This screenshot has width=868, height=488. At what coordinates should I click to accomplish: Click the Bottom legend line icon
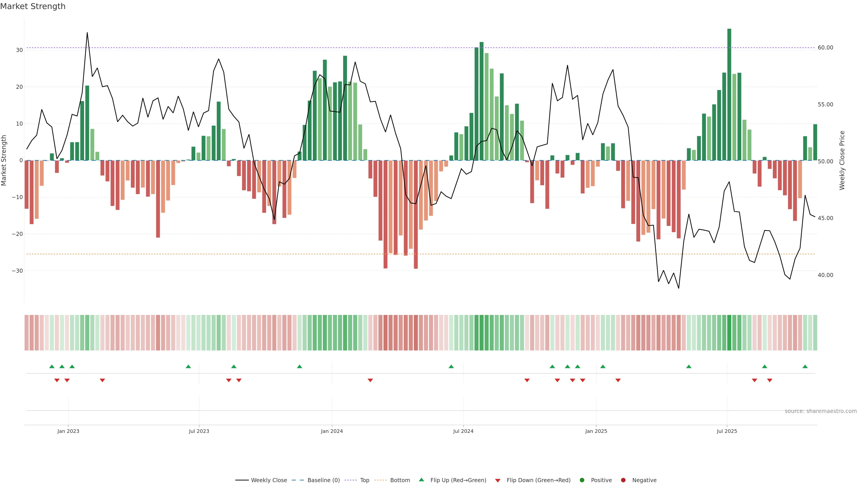[x=380, y=480]
